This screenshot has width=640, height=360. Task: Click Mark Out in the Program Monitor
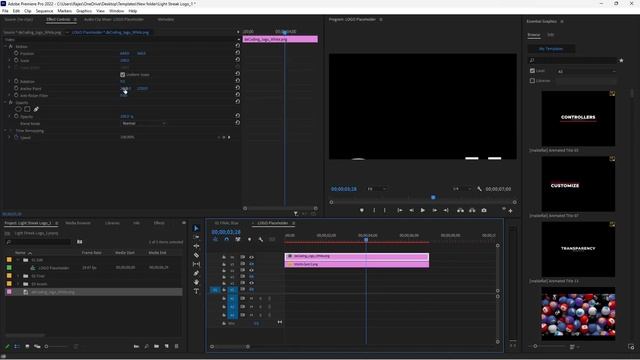coord(384,210)
